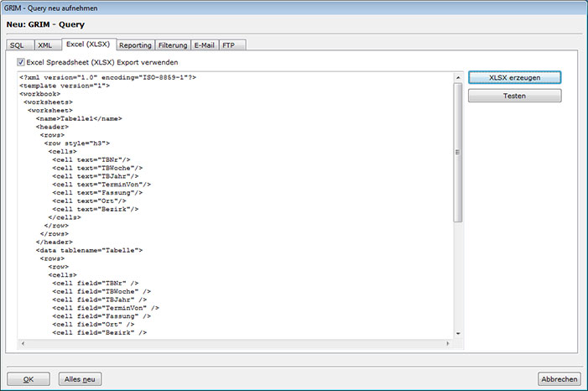The height and width of the screenshot is (391, 588).
Task: Click the vertical scrollbar up arrow
Action: pyautogui.click(x=458, y=77)
